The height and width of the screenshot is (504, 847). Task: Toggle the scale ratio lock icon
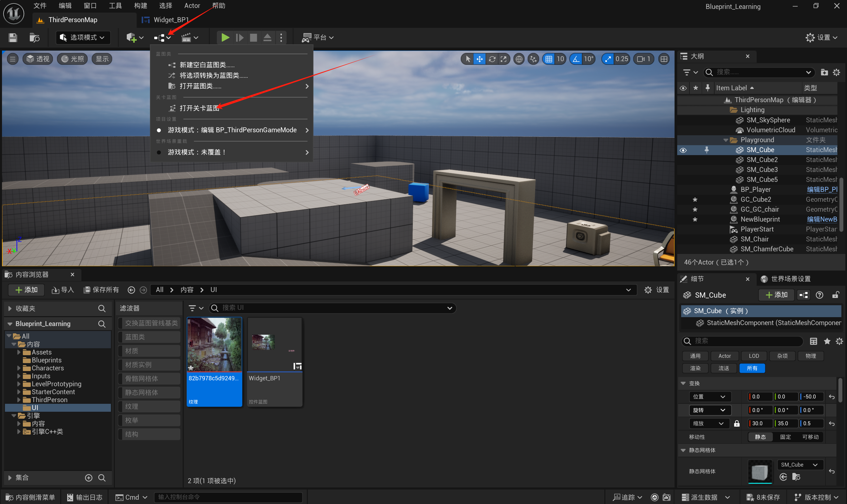coord(737,424)
